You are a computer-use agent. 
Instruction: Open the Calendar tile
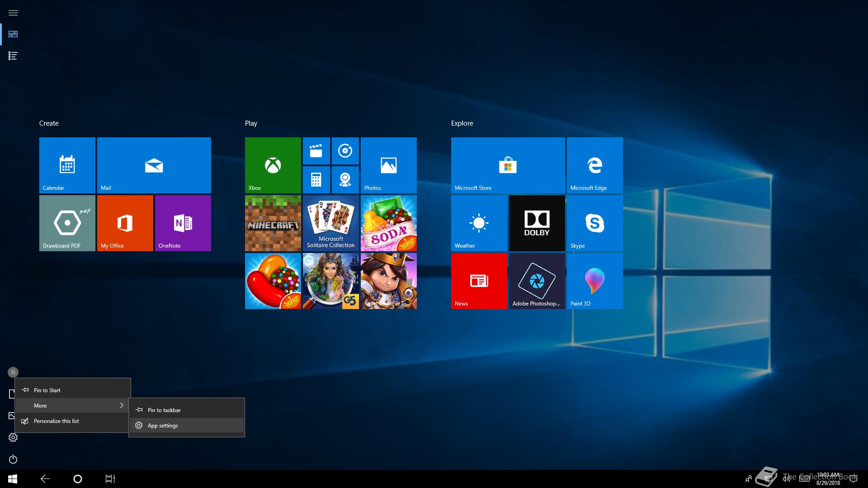67,165
